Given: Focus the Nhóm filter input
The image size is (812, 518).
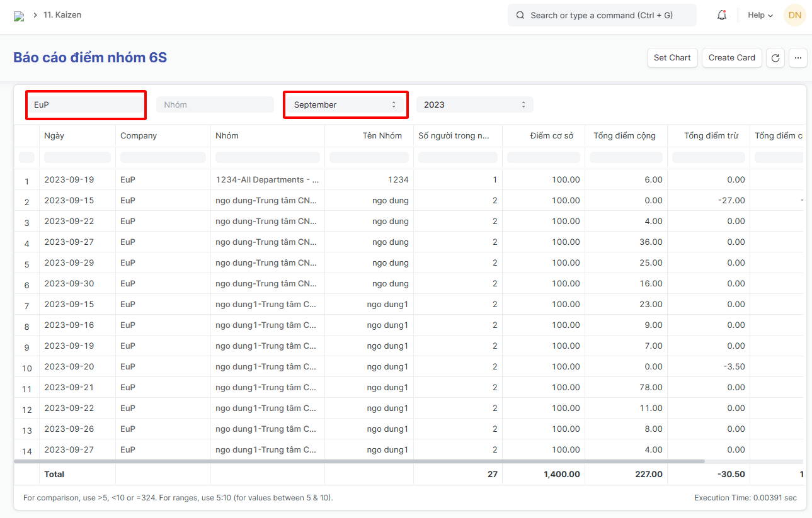Looking at the screenshot, I should click(x=215, y=105).
